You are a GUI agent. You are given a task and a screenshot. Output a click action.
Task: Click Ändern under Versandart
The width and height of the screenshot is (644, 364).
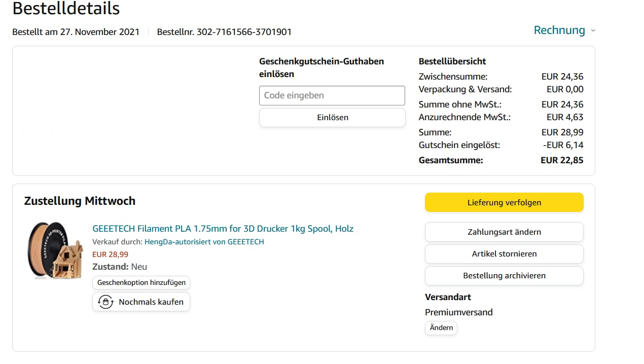coord(441,327)
